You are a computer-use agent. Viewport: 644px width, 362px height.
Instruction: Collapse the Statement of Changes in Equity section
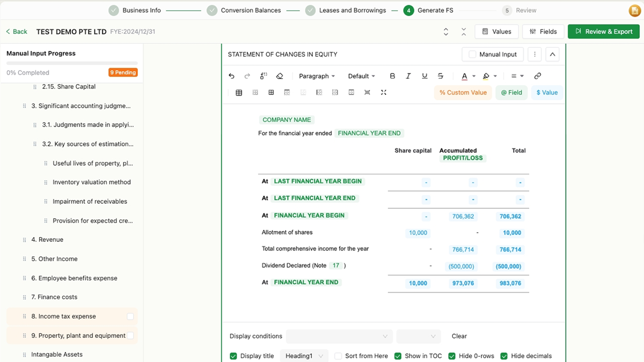click(552, 54)
